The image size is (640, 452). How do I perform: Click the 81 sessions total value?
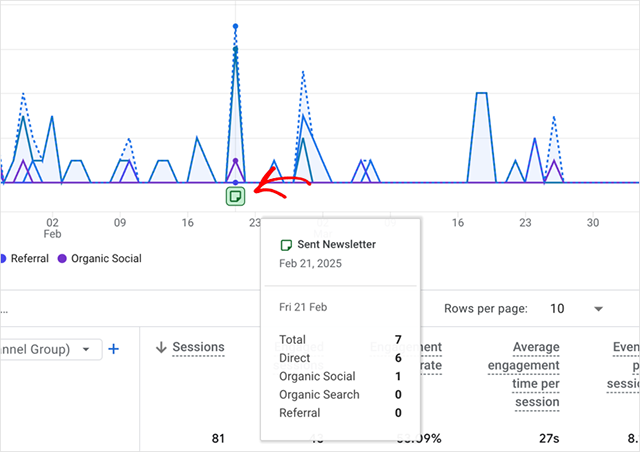(218, 439)
